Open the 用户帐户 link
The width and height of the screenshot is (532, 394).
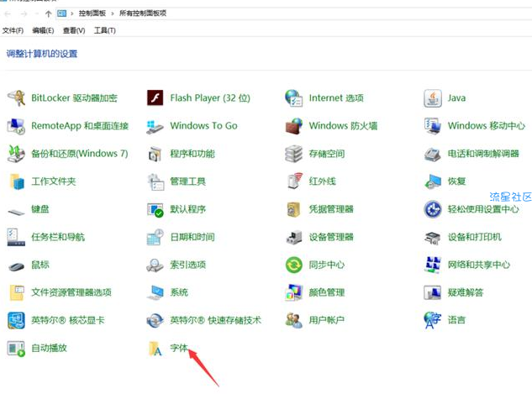click(x=327, y=320)
